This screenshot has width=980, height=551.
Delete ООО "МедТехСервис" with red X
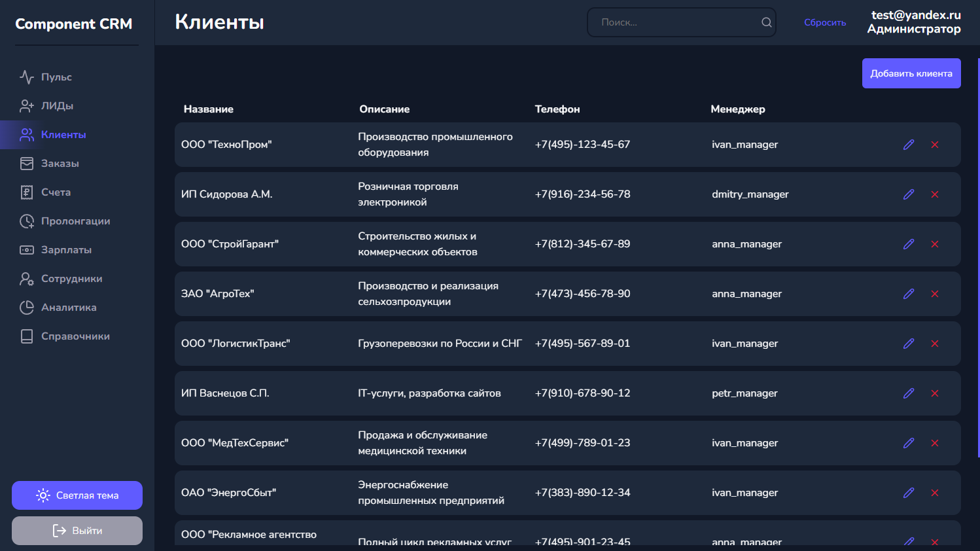pos(935,443)
